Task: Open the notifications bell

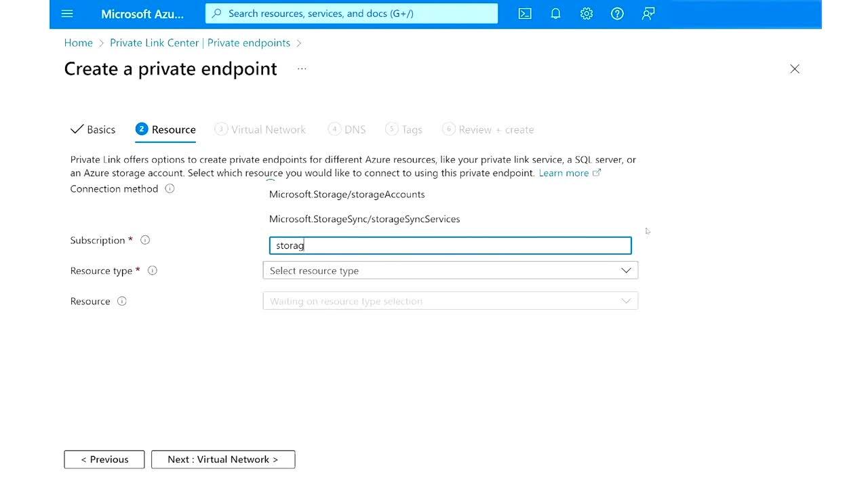Action: [x=555, y=14]
